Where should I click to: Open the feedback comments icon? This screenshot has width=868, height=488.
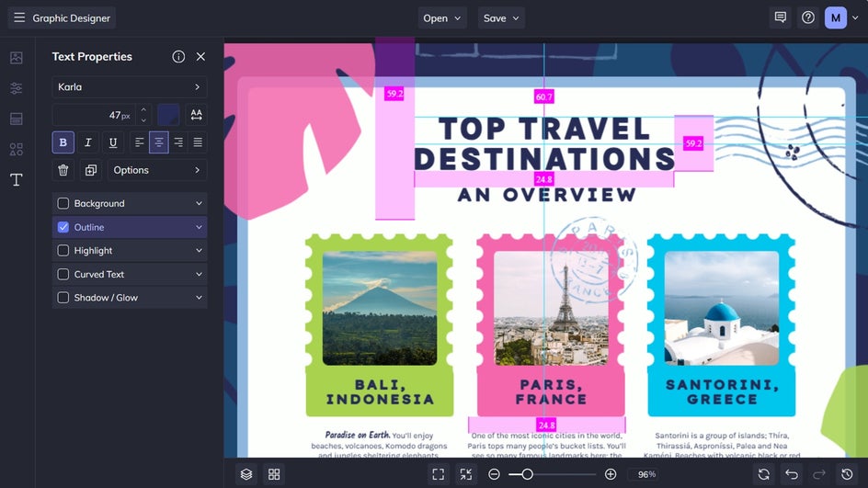coord(781,17)
